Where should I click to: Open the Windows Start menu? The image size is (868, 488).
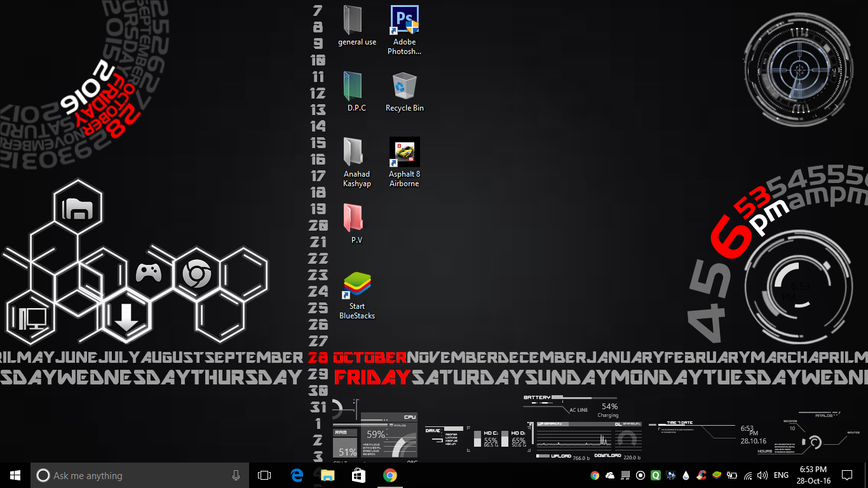[15, 475]
